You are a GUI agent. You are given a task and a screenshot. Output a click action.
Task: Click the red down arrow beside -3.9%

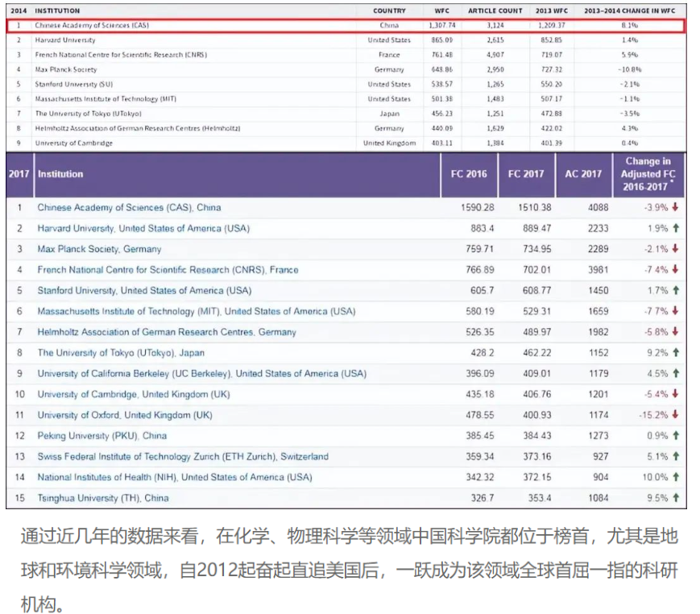(676, 207)
